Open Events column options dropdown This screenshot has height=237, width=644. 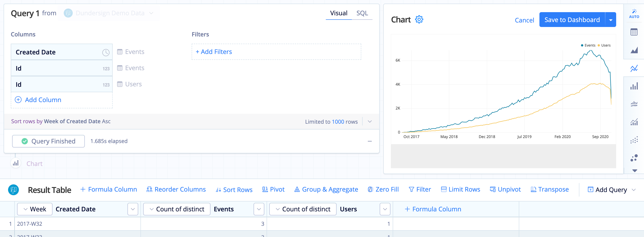[x=259, y=209]
